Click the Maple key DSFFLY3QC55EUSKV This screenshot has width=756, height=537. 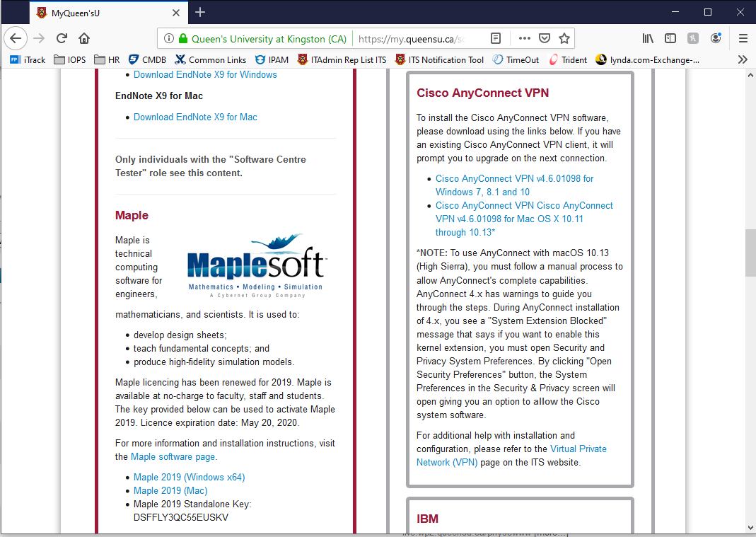click(x=181, y=518)
